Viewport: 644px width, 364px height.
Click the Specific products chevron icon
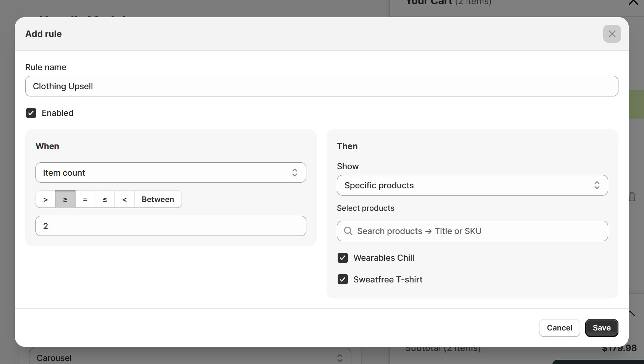(597, 185)
